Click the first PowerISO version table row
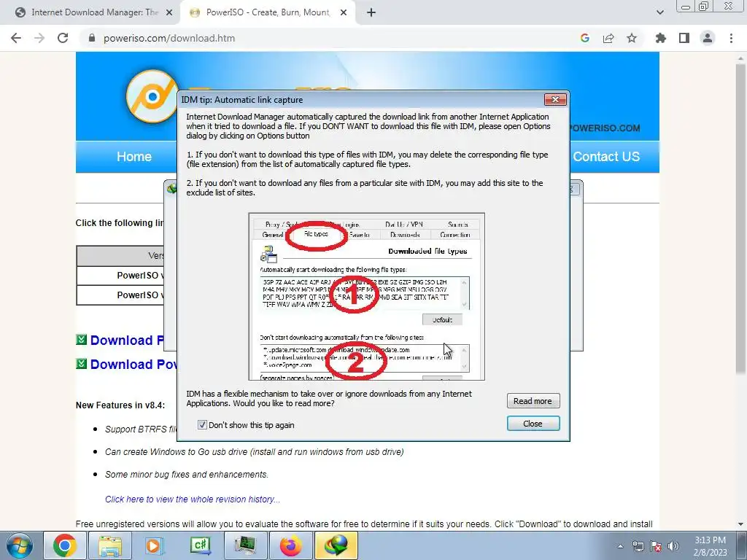The height and width of the screenshot is (560, 747). [x=120, y=275]
